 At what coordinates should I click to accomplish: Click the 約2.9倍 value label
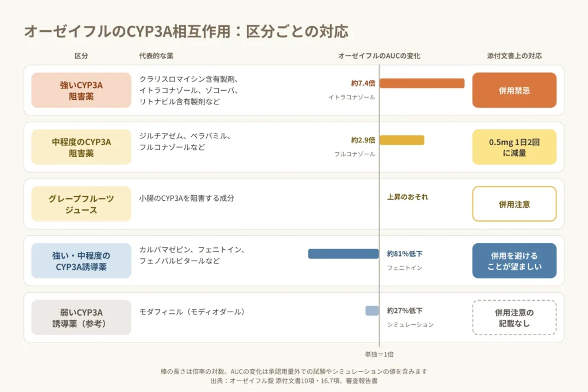pyautogui.click(x=363, y=140)
